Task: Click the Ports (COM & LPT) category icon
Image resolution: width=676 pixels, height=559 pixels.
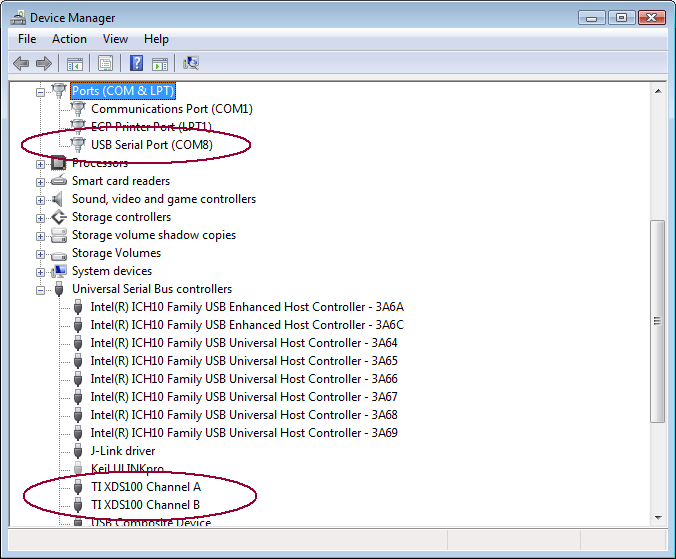Action: pyautogui.click(x=59, y=91)
